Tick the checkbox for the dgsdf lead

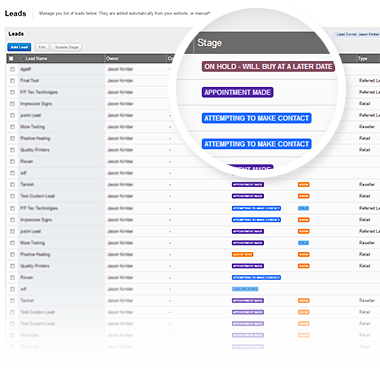12,69
